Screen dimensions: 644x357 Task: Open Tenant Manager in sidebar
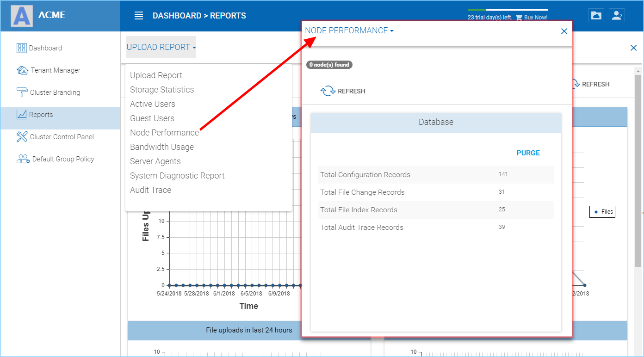click(x=56, y=70)
